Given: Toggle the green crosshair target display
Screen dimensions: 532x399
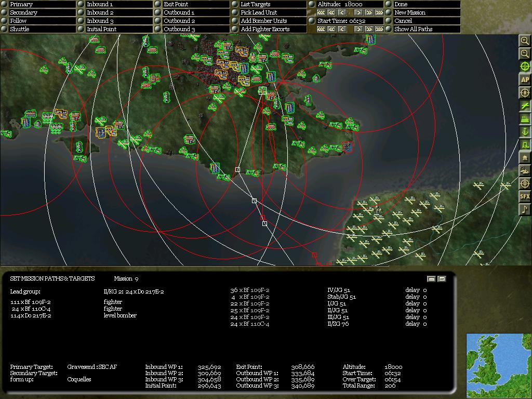Looking at the screenshot, I should pyautogui.click(x=525, y=66).
